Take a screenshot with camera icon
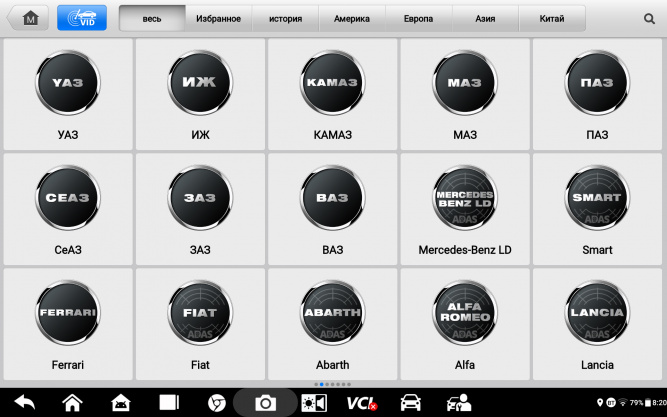Screen dimensions: 667x417 point(265,403)
